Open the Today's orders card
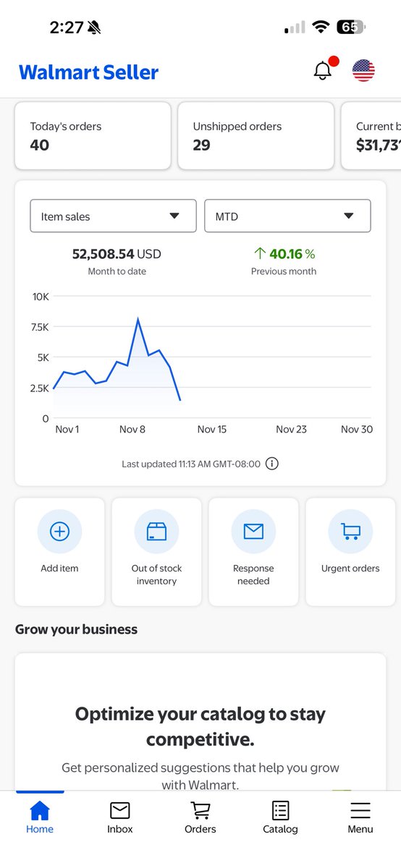Viewport: 401px width, 868px height. tap(93, 136)
